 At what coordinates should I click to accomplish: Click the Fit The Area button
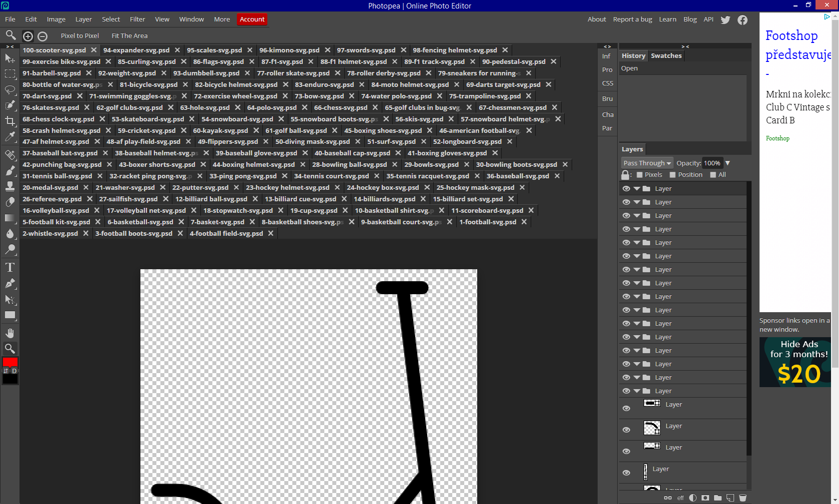[x=129, y=35]
